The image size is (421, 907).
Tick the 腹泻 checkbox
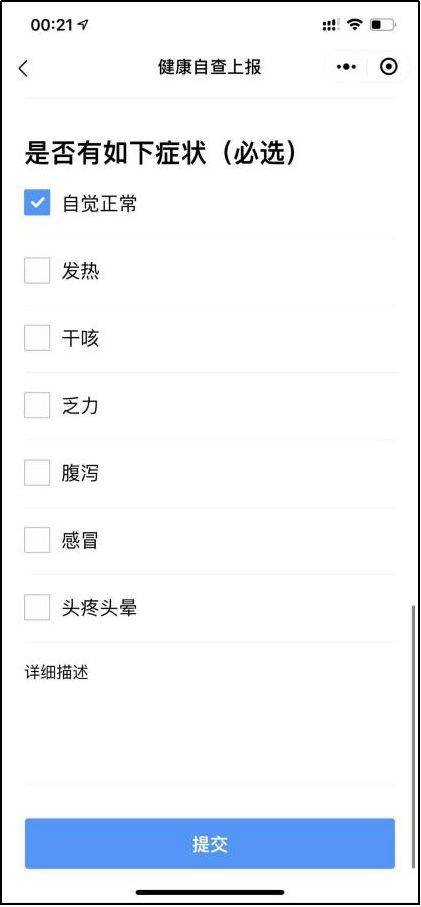click(37, 473)
